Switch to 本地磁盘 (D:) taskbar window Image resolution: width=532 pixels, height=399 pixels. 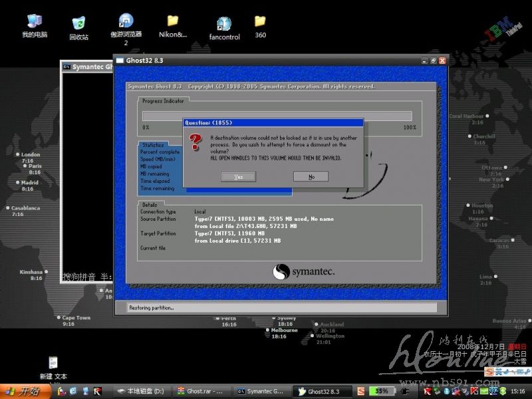[140, 391]
